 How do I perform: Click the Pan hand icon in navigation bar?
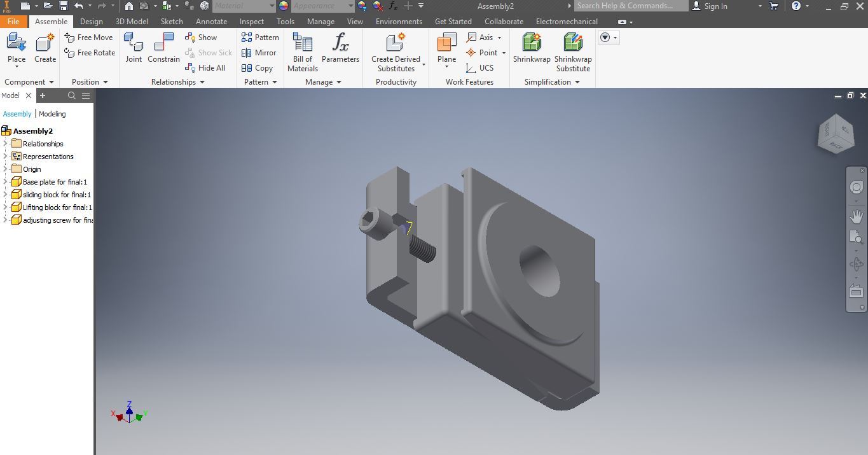coord(856,216)
